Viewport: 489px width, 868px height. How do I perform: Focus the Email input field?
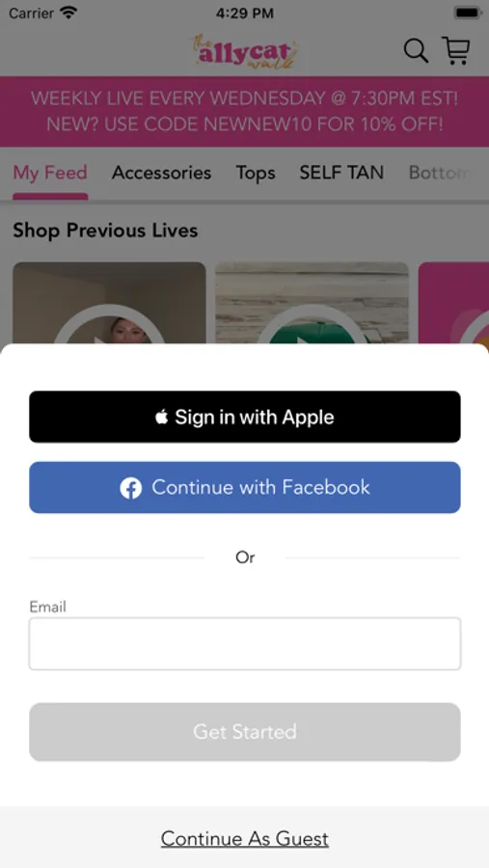pos(245,644)
